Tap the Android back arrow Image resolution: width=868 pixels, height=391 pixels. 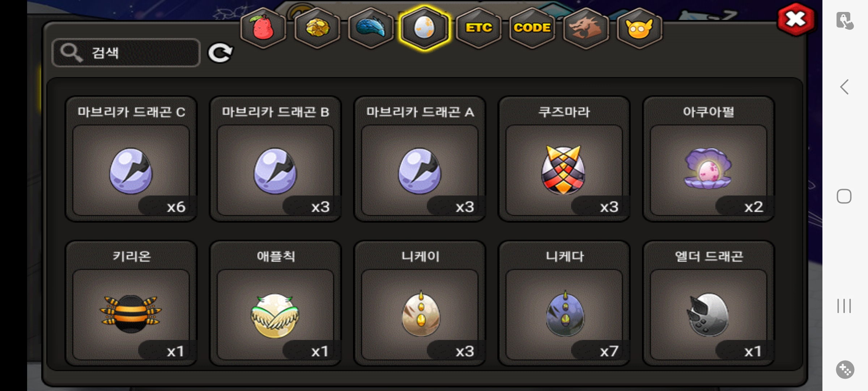click(x=844, y=87)
